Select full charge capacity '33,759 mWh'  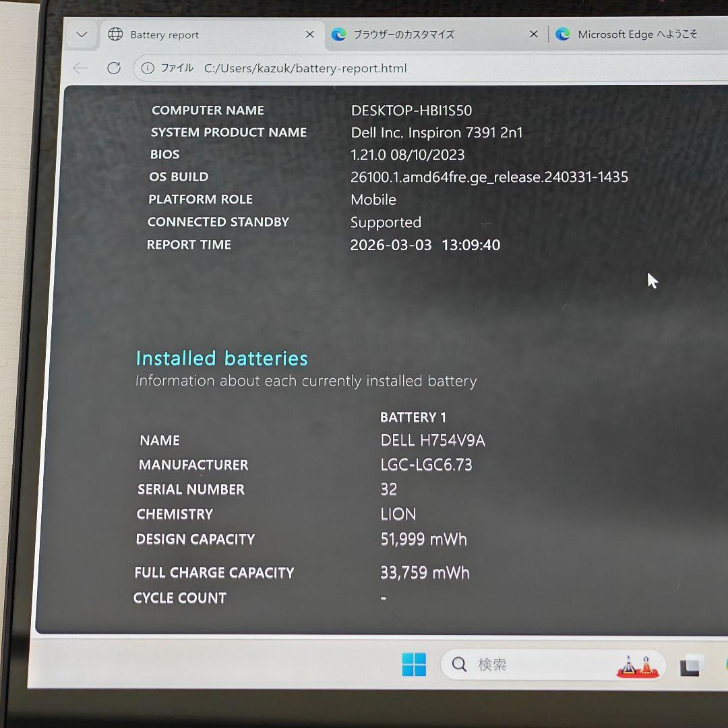(x=425, y=572)
